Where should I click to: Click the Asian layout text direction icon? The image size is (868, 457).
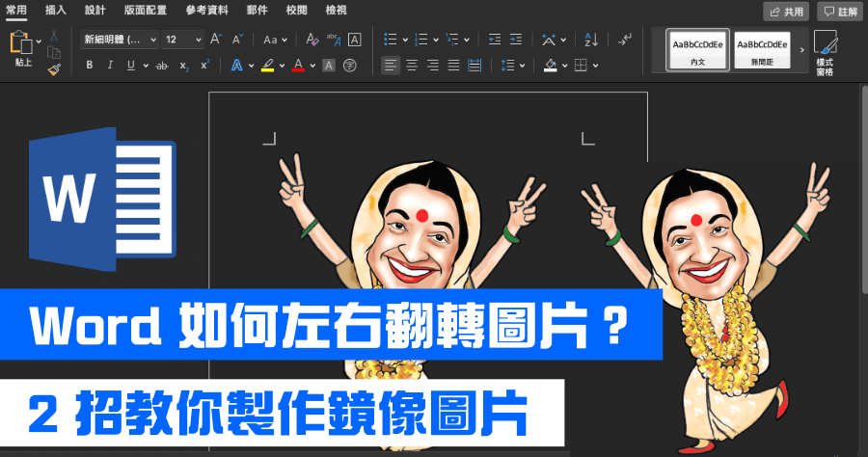tap(549, 40)
